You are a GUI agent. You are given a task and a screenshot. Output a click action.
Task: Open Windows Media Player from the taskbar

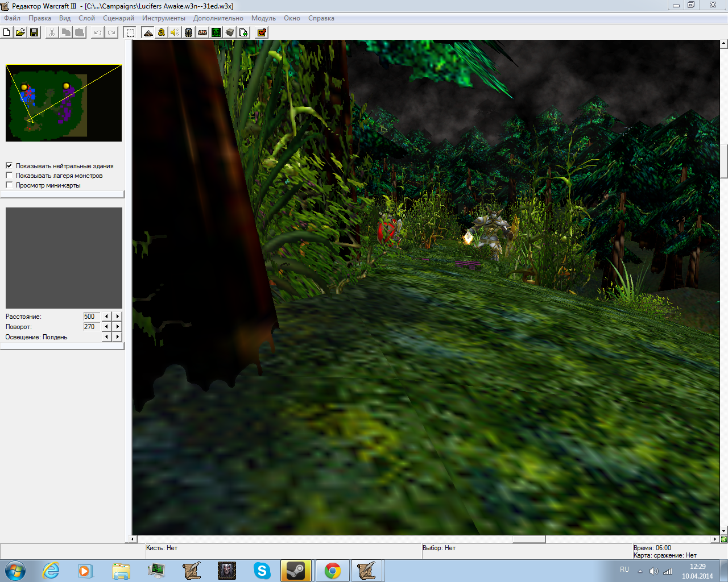[85, 571]
